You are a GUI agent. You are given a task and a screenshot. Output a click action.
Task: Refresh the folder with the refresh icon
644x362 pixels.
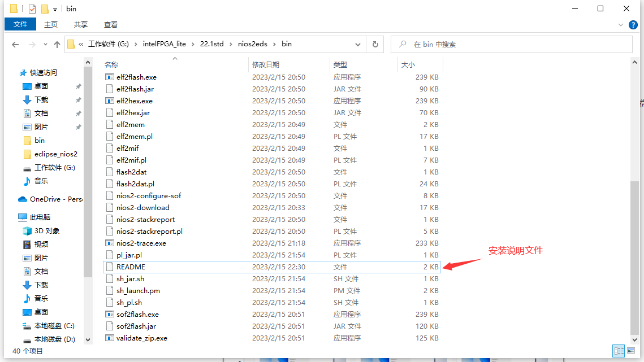(375, 44)
